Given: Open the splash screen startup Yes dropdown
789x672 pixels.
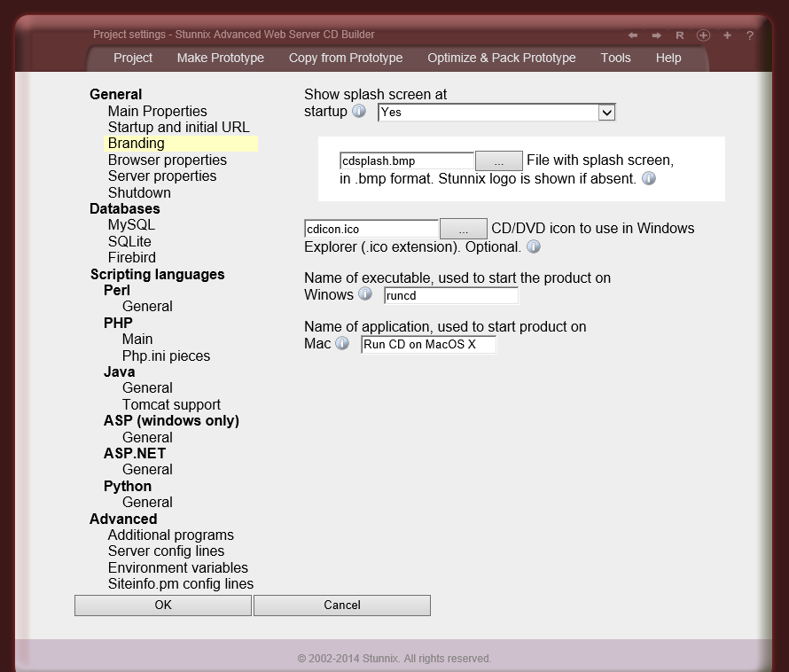Looking at the screenshot, I should coord(607,112).
